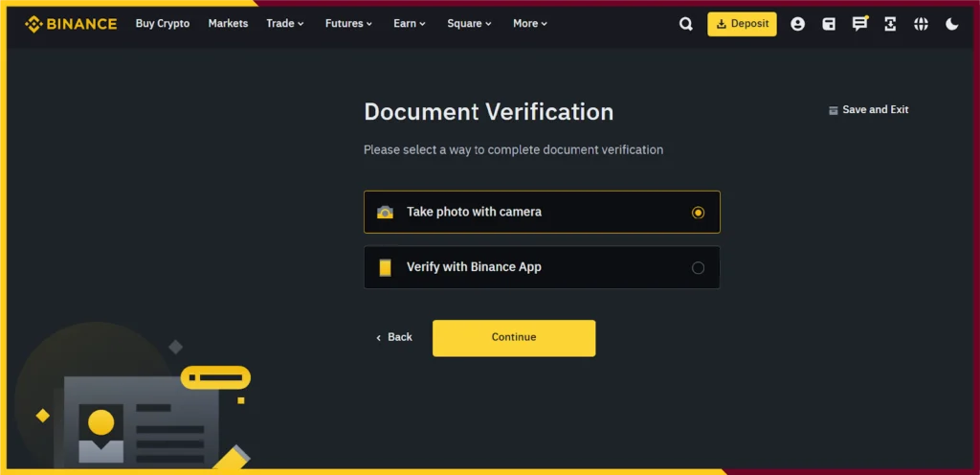Click the Binance logo
The image size is (980, 475).
point(71,24)
